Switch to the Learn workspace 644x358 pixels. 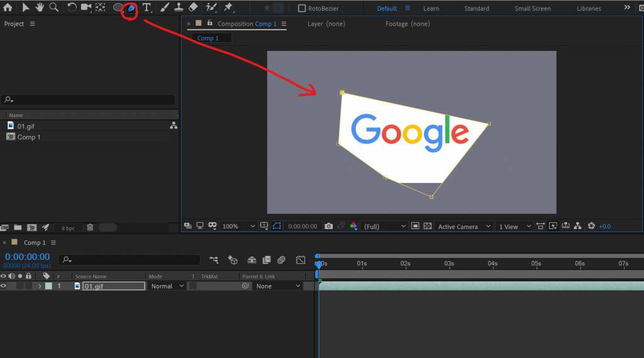pyautogui.click(x=431, y=9)
